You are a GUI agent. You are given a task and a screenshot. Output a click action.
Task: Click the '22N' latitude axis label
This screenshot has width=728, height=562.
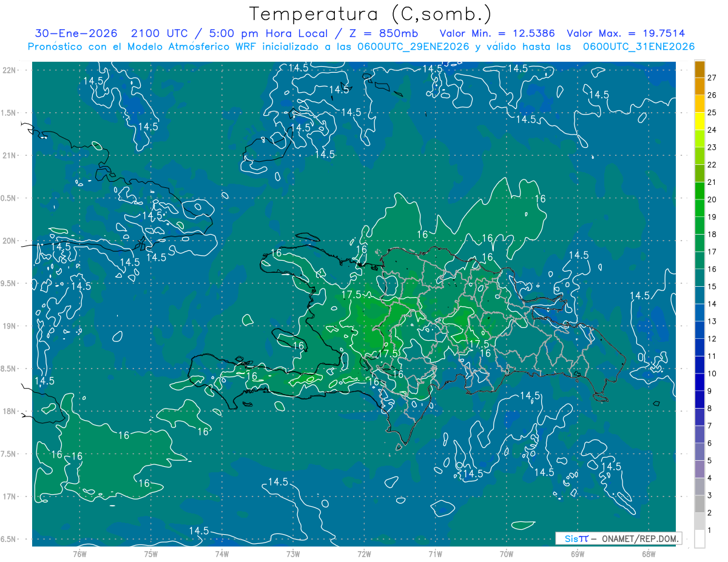coord(10,70)
